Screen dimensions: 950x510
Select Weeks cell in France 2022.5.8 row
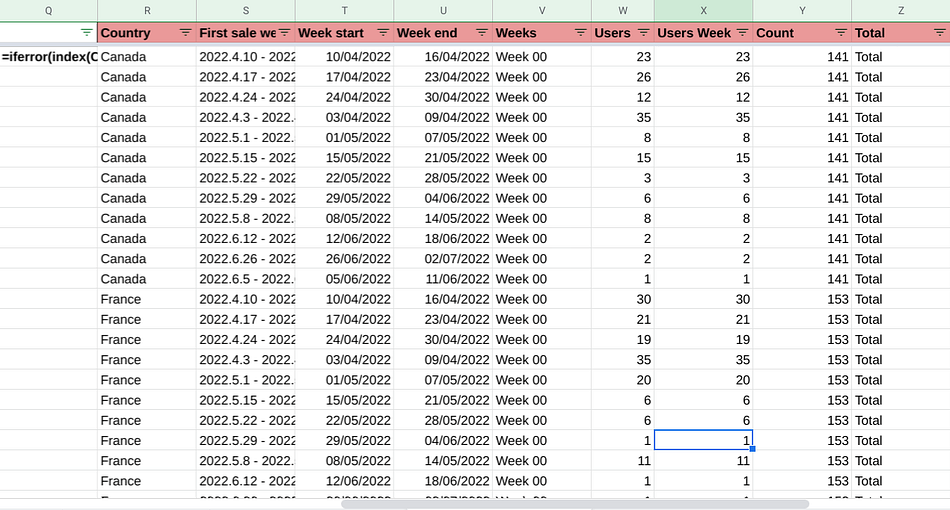542,460
